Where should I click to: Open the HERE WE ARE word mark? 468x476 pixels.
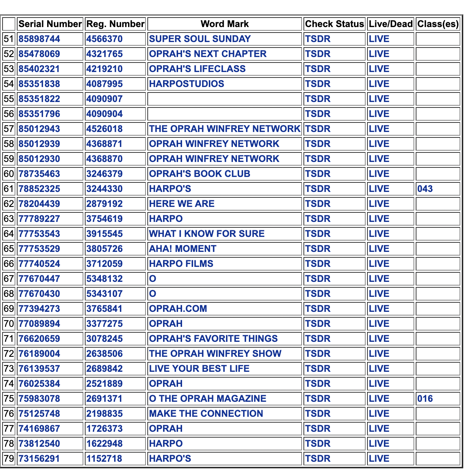(x=182, y=204)
